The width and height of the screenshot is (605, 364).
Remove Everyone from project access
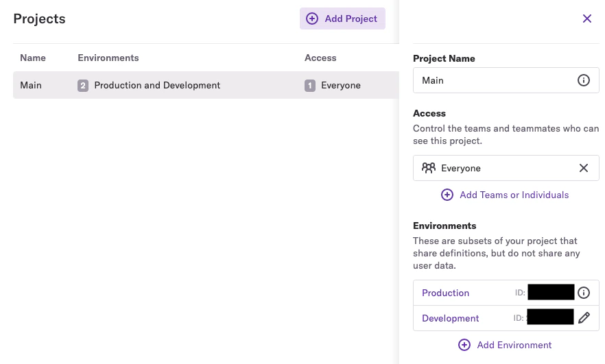(583, 168)
